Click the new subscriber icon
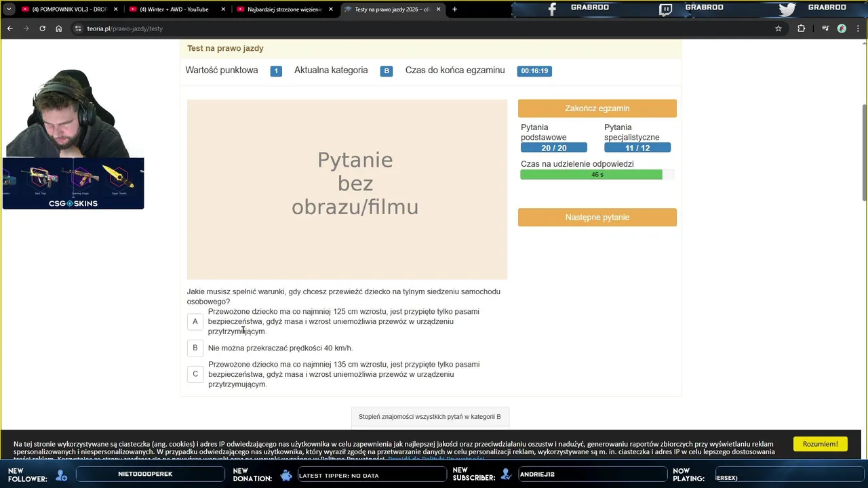This screenshot has height=488, width=868. coord(506,476)
